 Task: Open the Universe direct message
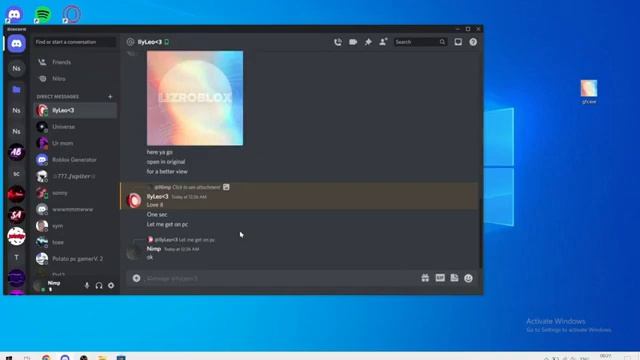tap(75, 127)
